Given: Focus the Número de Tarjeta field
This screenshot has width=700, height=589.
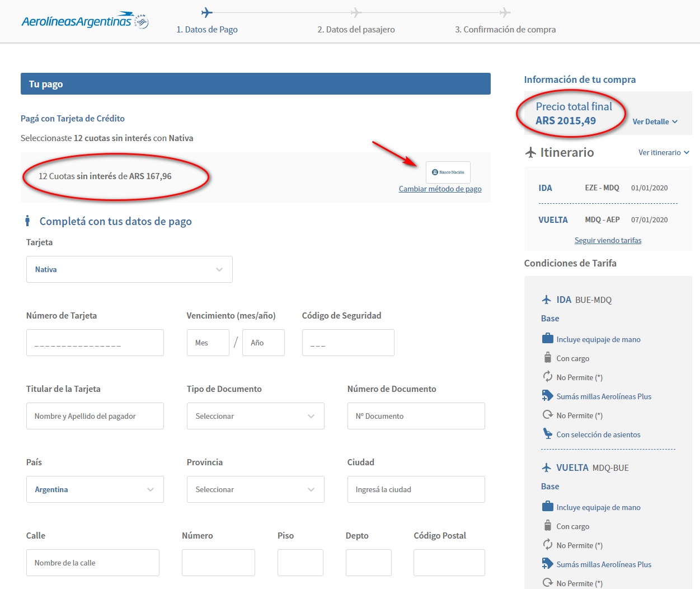Looking at the screenshot, I should click(x=95, y=343).
